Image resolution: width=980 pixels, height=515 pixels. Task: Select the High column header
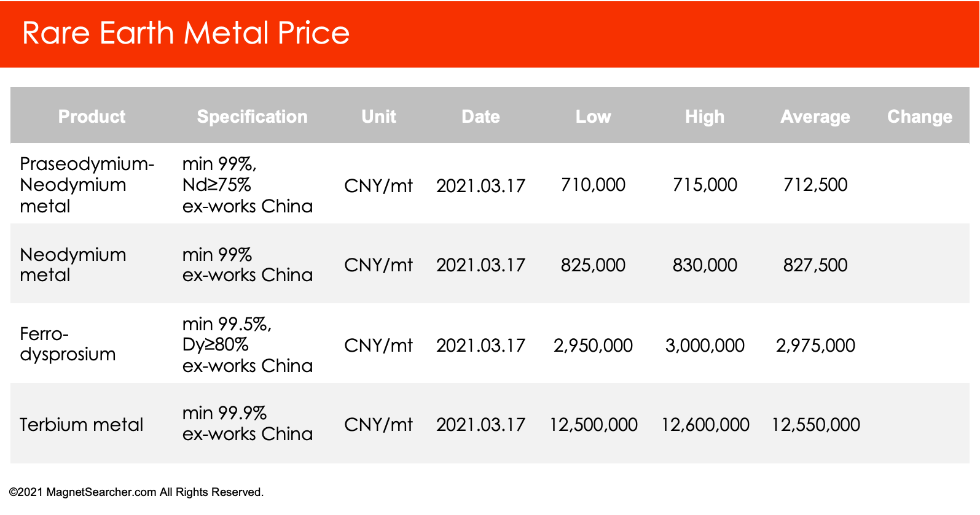(x=705, y=117)
